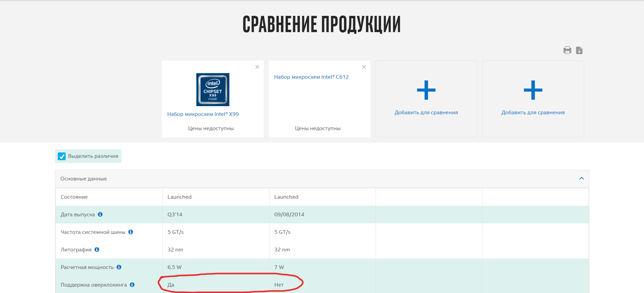Show info for Литография
644x293 pixels.
pos(97,249)
